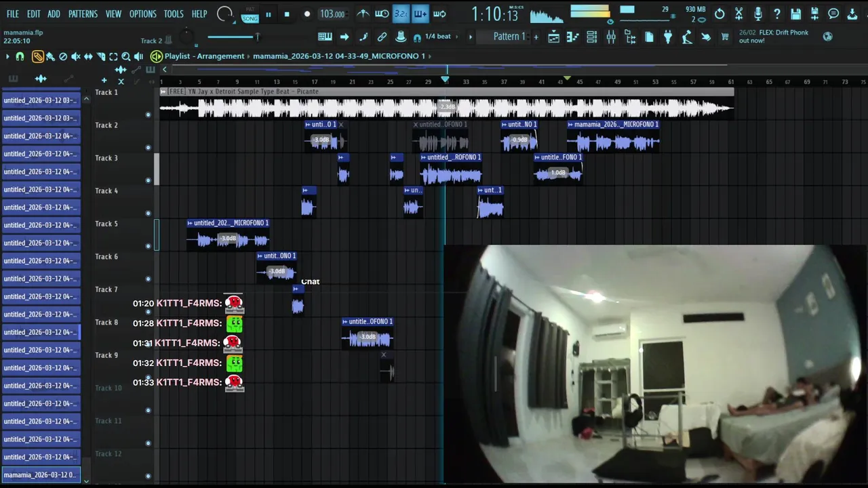Open the FILE menu
Viewport: 868px width, 488px height.
[x=13, y=14]
